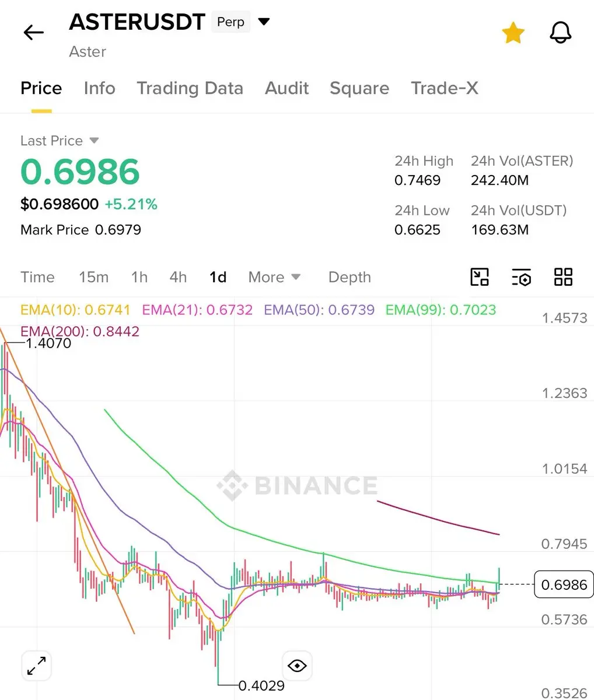This screenshot has height=700, width=594.
Task: Select the 15m chart interval
Action: (x=93, y=277)
